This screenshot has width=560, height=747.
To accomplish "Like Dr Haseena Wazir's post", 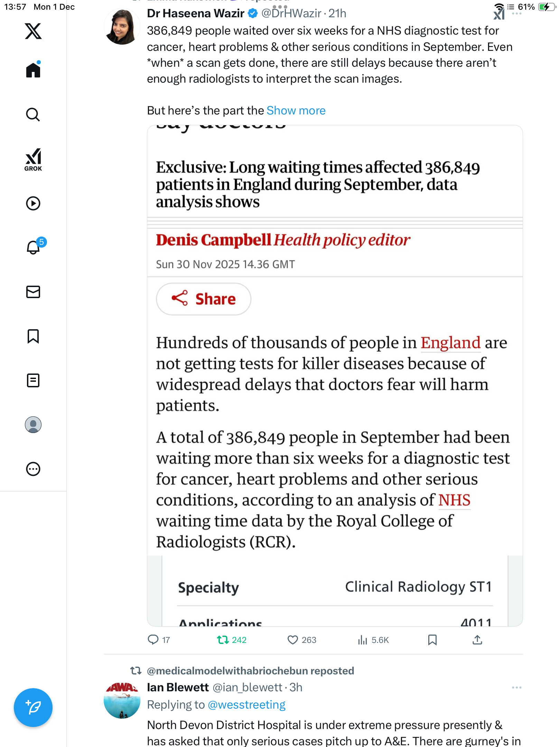I will pos(293,640).
